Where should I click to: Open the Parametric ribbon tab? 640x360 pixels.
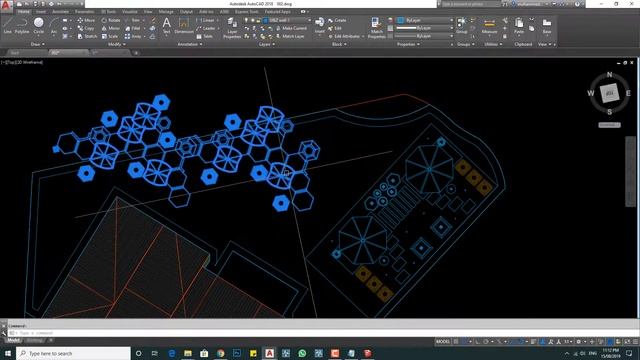84,12
